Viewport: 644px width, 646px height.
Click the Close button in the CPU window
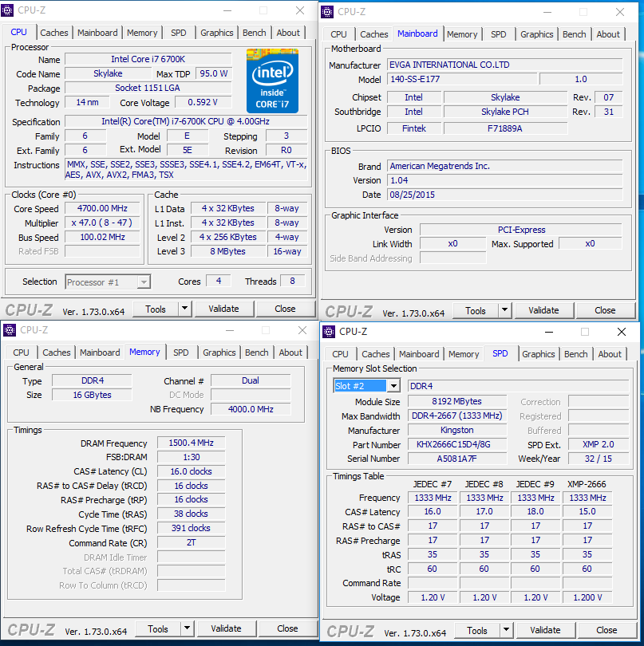(x=286, y=309)
